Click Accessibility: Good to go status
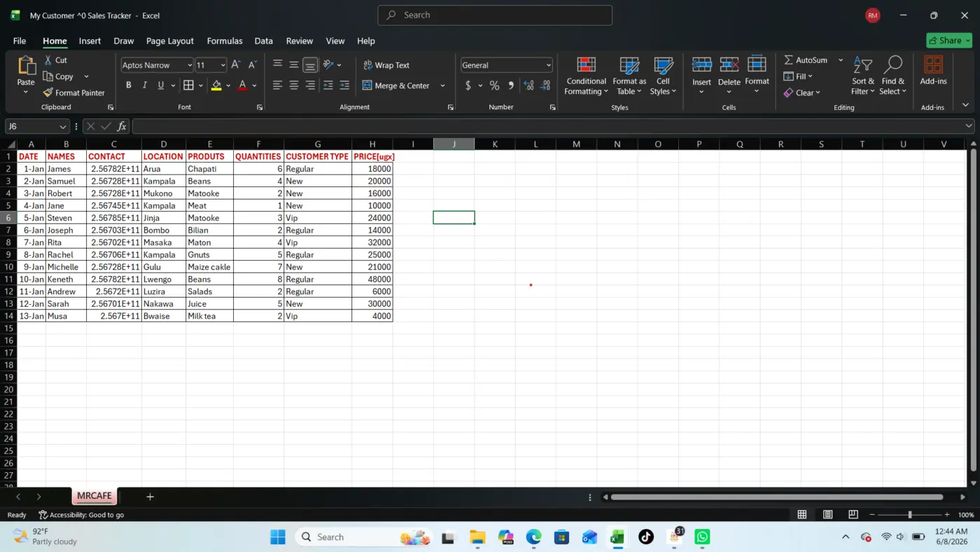 [81, 515]
